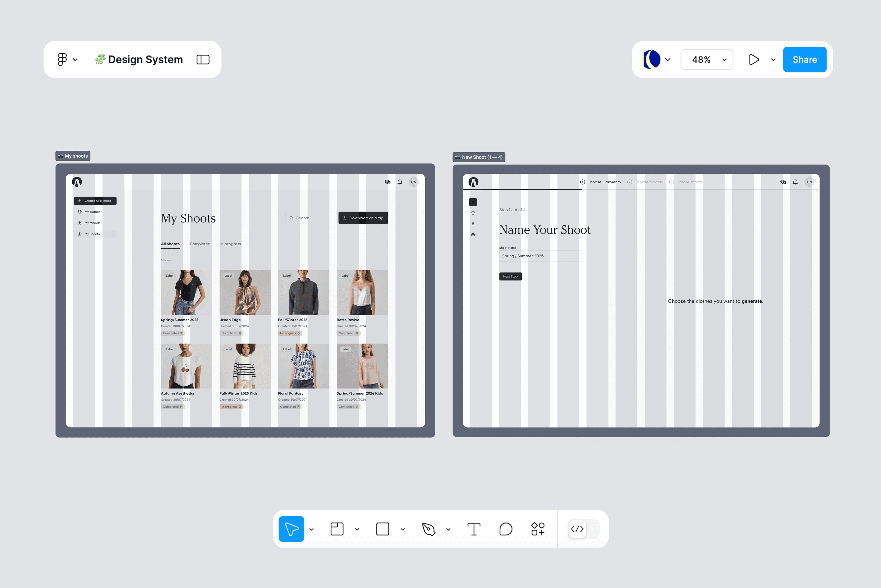
Task: Expand the pen tools chevron
Action: 448,529
